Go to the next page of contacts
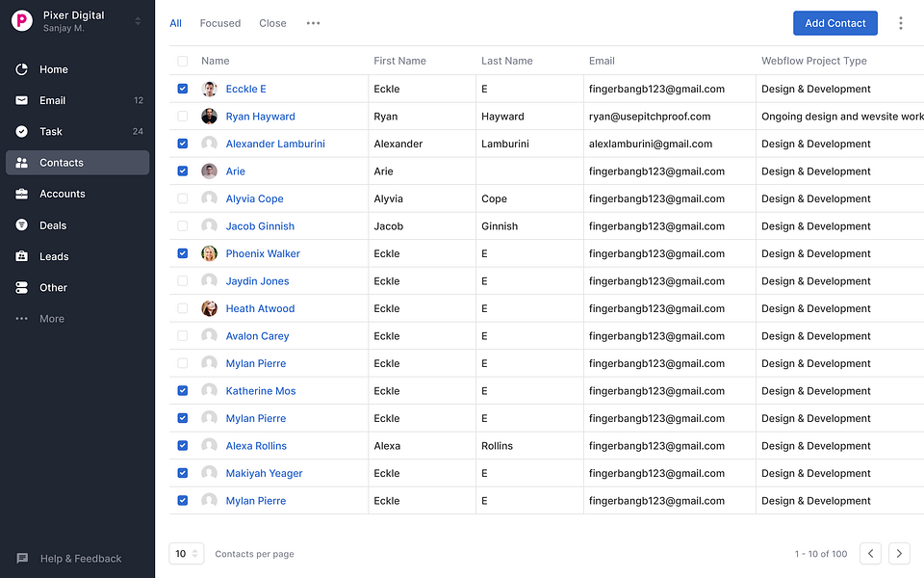The height and width of the screenshot is (578, 924). tap(899, 553)
